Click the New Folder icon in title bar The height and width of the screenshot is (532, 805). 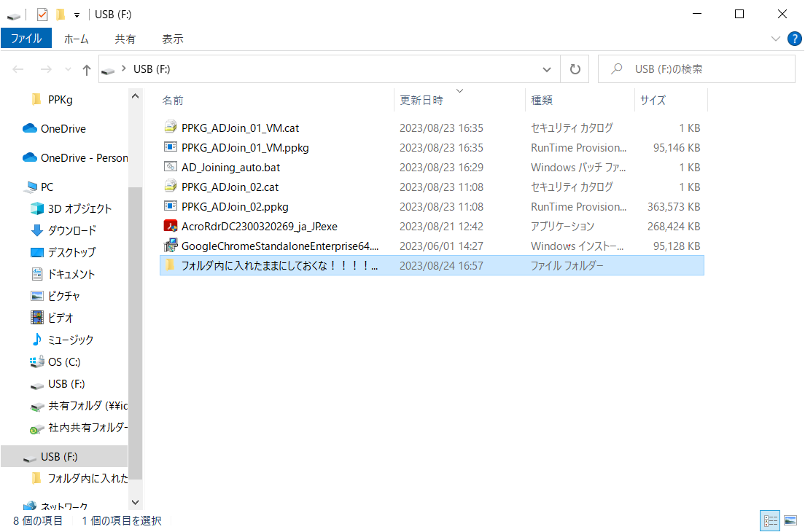pyautogui.click(x=61, y=15)
